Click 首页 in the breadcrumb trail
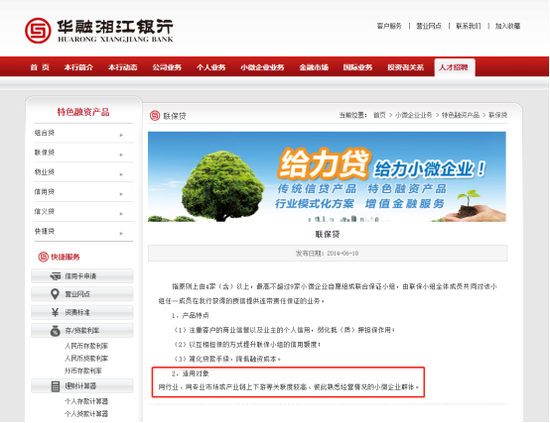Image resolution: width=550 pixels, height=423 pixels. click(379, 115)
